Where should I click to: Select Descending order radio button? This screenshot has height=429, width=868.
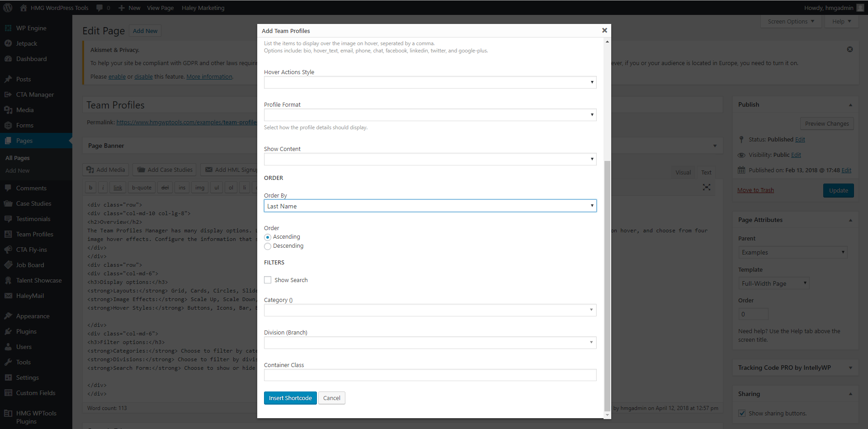(x=268, y=246)
